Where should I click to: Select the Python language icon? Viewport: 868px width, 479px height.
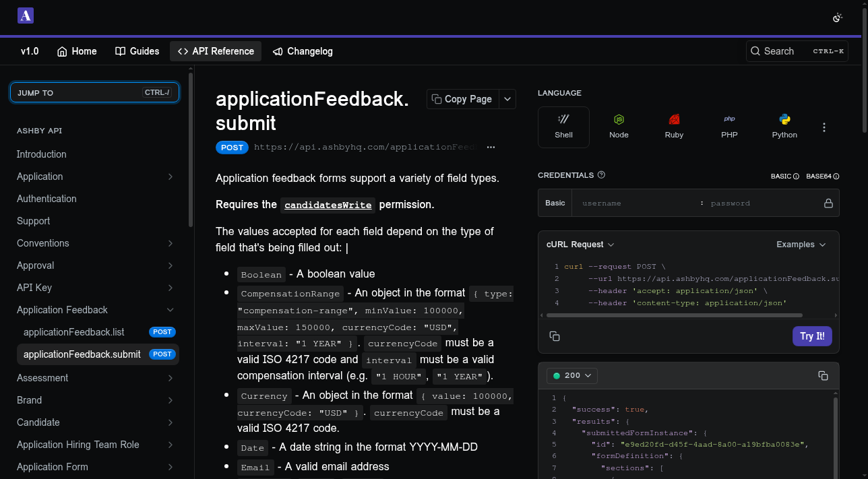point(784,127)
